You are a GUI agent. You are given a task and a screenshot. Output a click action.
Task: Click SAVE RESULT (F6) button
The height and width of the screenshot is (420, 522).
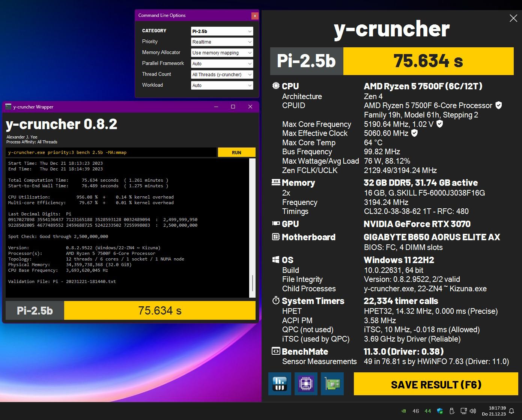tap(436, 384)
